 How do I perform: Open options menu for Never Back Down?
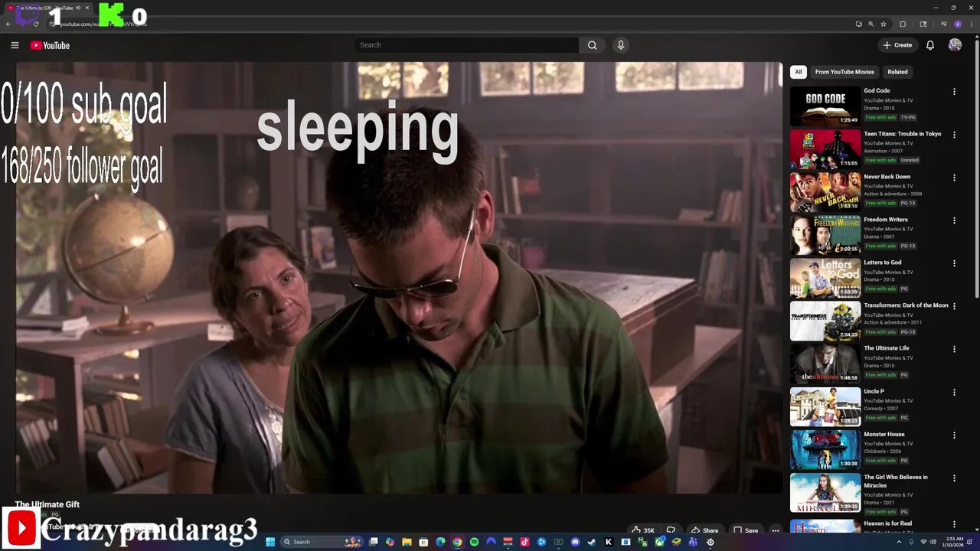click(954, 178)
